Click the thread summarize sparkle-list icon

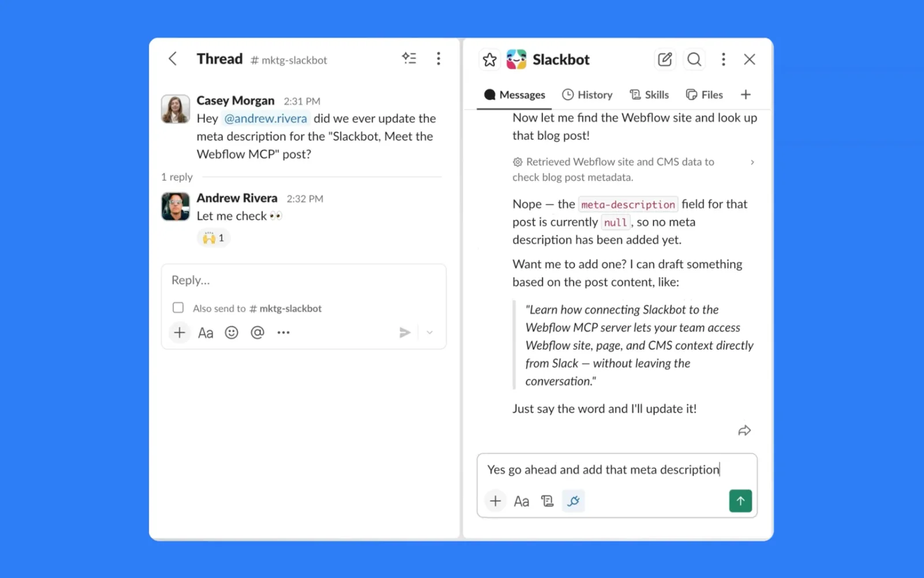pos(409,58)
